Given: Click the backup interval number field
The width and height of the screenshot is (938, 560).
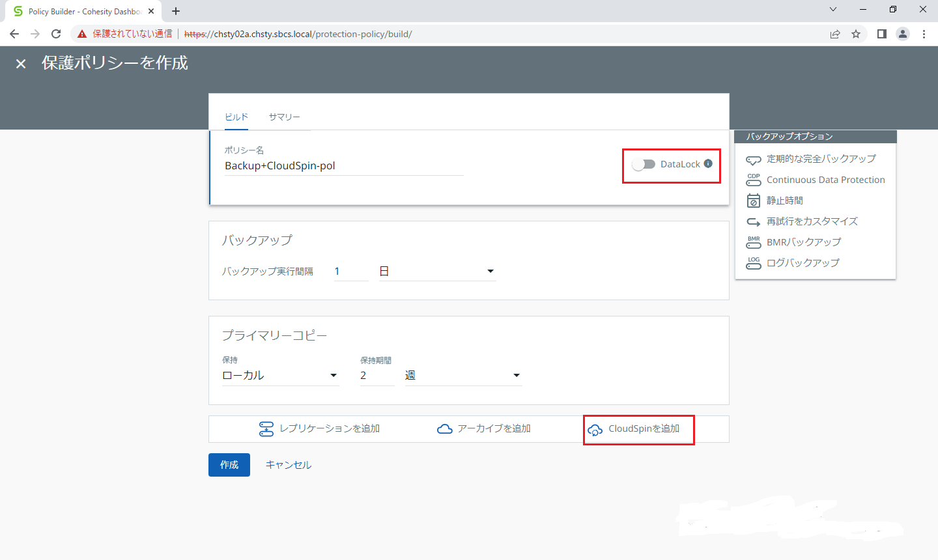Looking at the screenshot, I should 351,272.
